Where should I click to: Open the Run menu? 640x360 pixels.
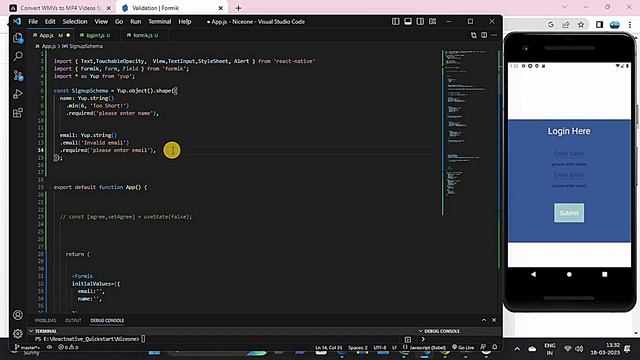coord(136,22)
